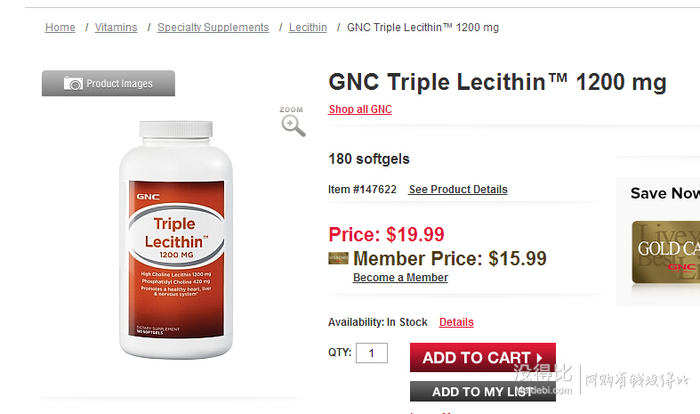700x414 pixels.
Task: Focus the QTY quantity field
Action: 371,353
